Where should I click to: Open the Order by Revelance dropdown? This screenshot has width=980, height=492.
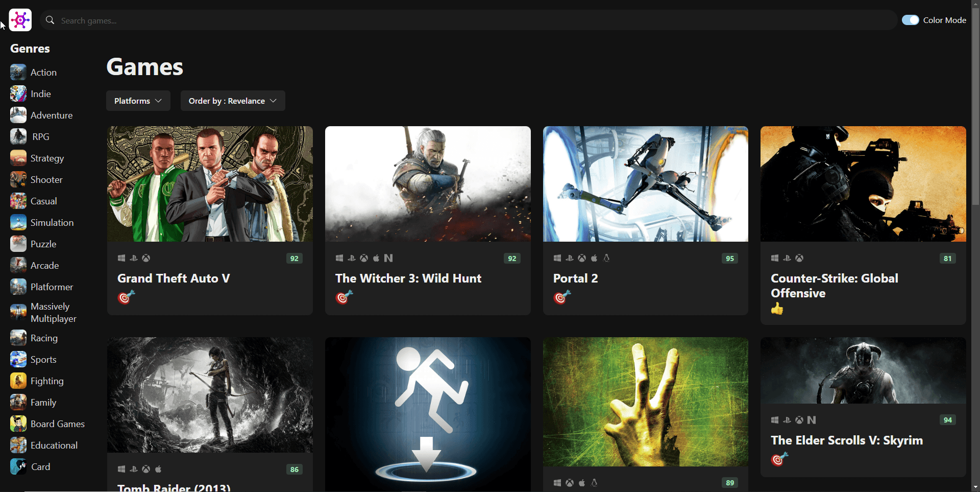point(232,101)
